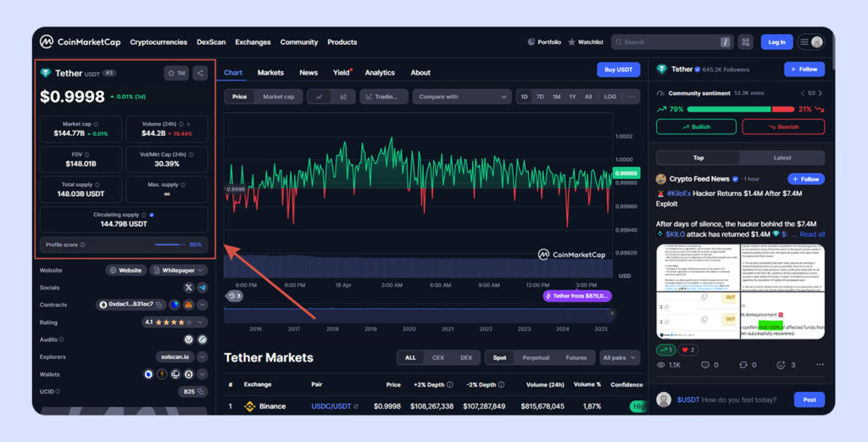Open the News tab
The image size is (868, 442).
pyautogui.click(x=309, y=73)
